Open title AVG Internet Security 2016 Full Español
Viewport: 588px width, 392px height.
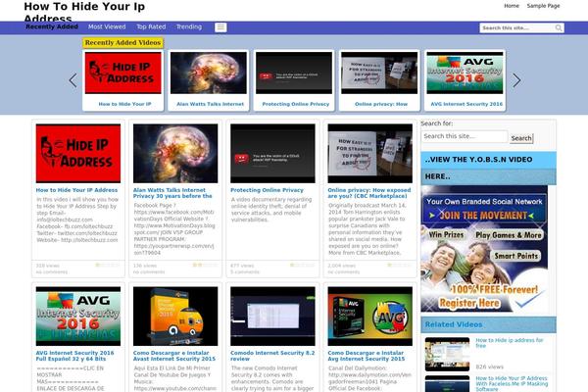74,356
